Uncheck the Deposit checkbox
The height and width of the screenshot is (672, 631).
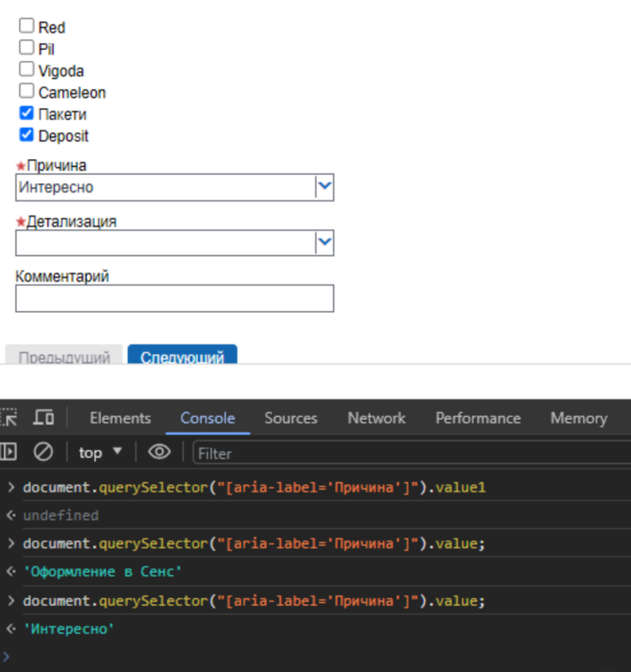(x=27, y=134)
